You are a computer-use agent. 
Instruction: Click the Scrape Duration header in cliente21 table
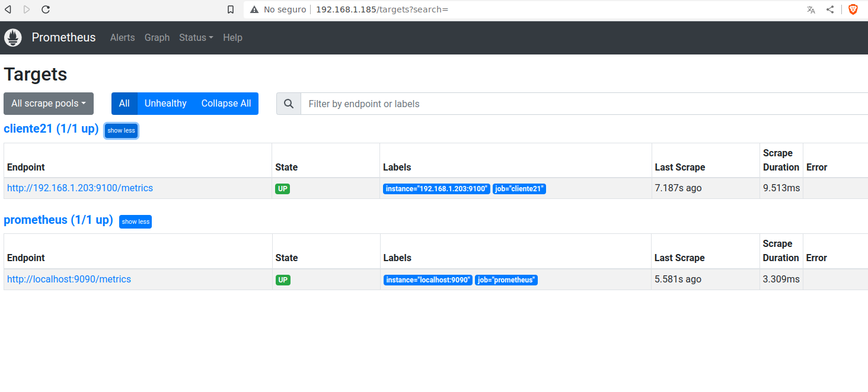(781, 160)
